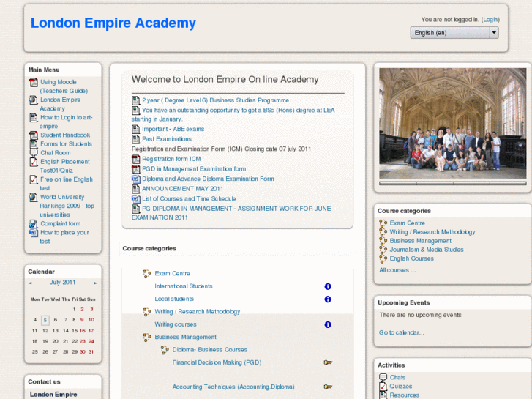Open the Student Handbook link
Image resolution: width=532 pixels, height=399 pixels.
(x=65, y=135)
